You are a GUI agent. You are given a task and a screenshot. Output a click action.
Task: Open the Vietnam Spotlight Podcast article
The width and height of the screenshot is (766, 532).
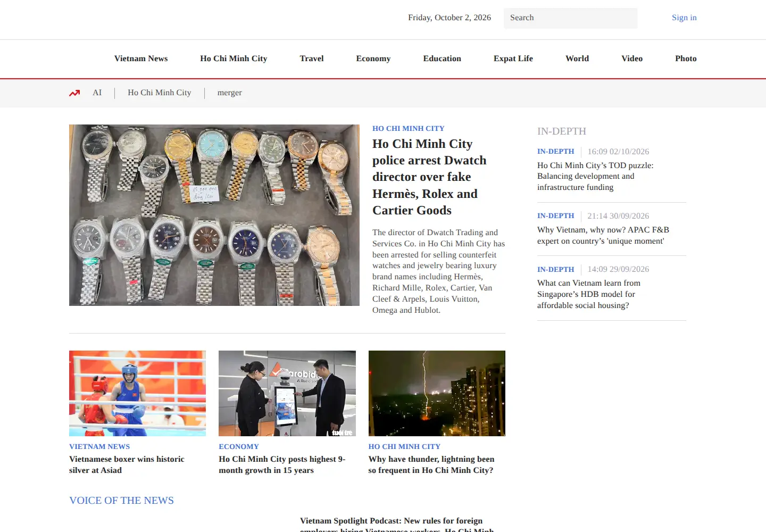coord(397,524)
